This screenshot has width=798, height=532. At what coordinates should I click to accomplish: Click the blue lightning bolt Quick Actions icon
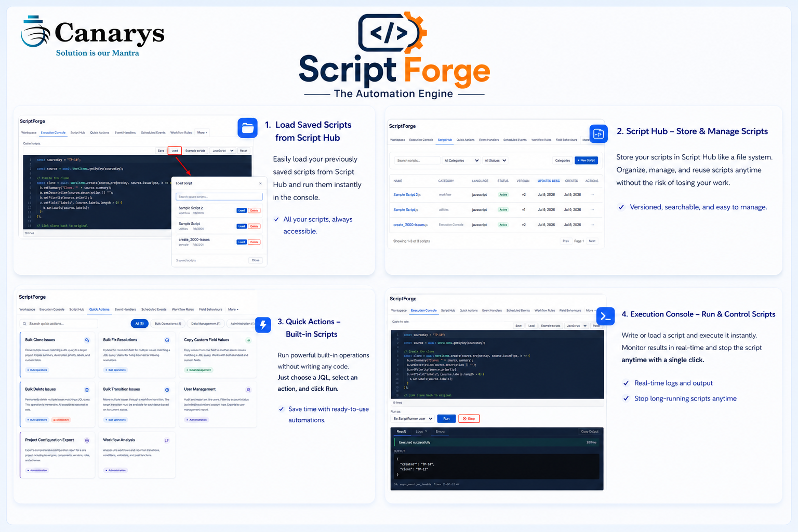pyautogui.click(x=263, y=325)
